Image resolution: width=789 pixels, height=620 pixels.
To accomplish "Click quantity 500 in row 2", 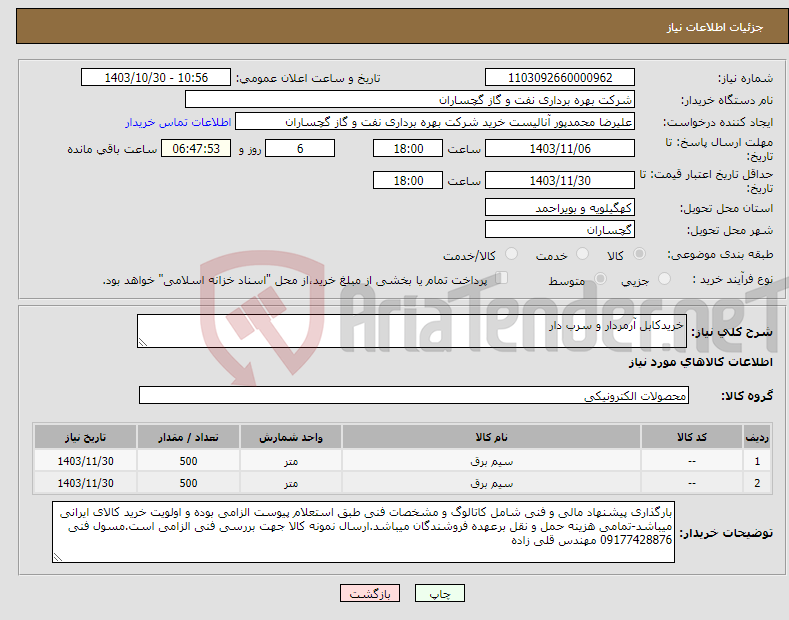I will tap(188, 483).
